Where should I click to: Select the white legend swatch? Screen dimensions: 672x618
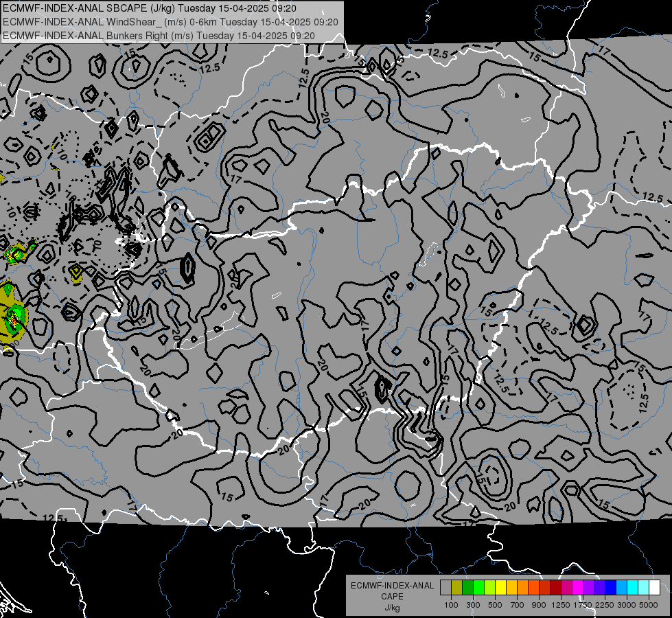click(654, 587)
